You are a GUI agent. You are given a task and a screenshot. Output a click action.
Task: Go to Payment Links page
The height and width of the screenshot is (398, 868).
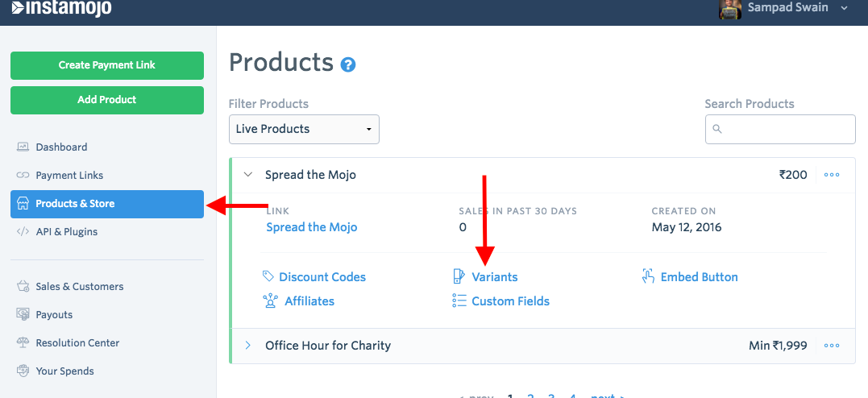coord(69,176)
